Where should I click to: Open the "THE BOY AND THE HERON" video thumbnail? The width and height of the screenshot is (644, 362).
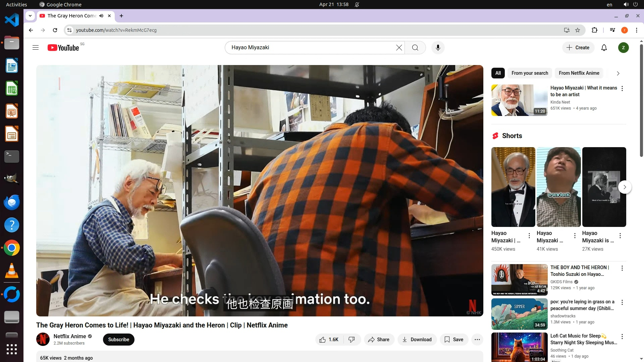[x=519, y=280]
